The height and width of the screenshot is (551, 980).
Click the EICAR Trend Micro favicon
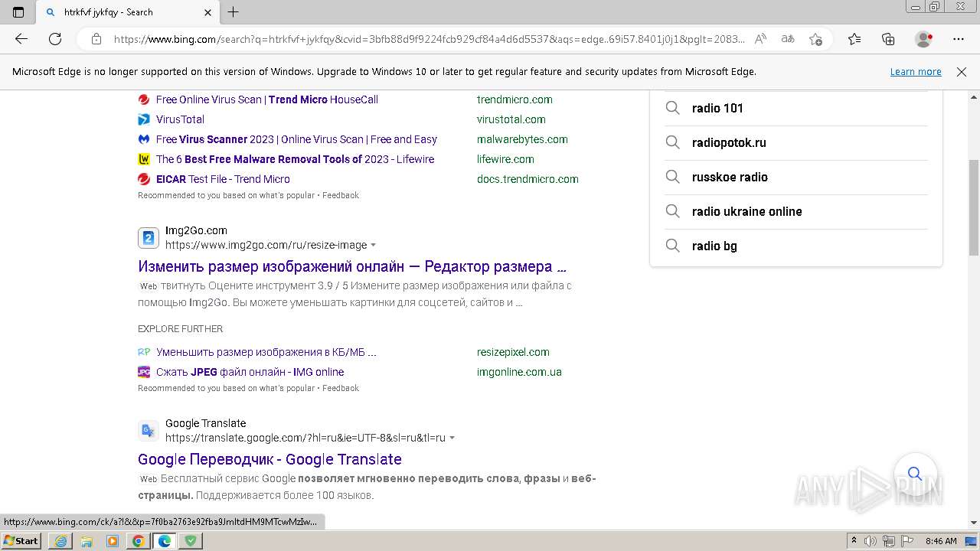(x=144, y=179)
